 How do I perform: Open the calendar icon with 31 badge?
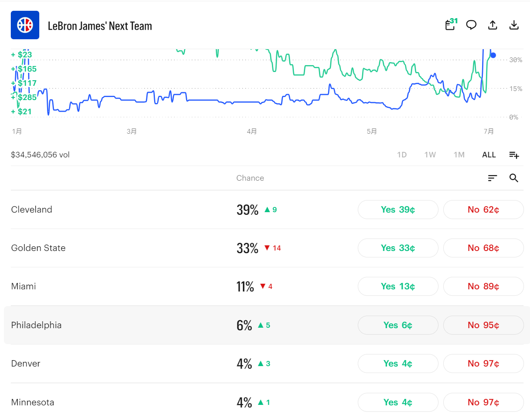[451, 25]
